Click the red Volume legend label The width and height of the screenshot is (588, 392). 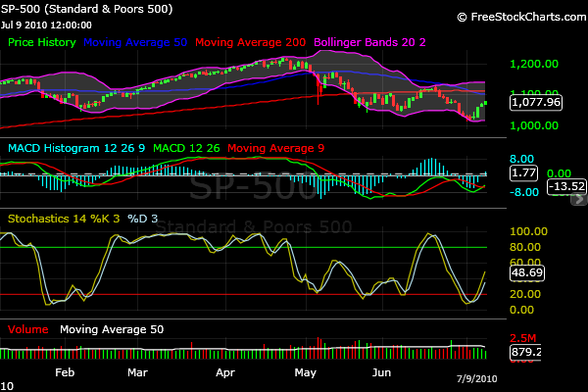[28, 329]
